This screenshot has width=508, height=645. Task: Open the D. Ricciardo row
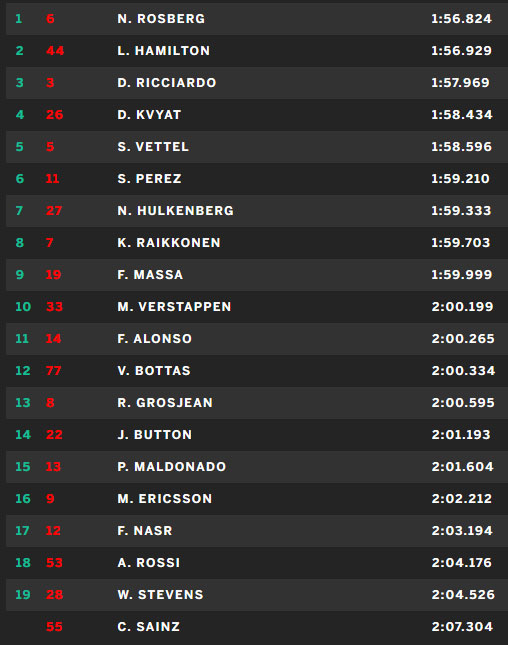coord(257,83)
